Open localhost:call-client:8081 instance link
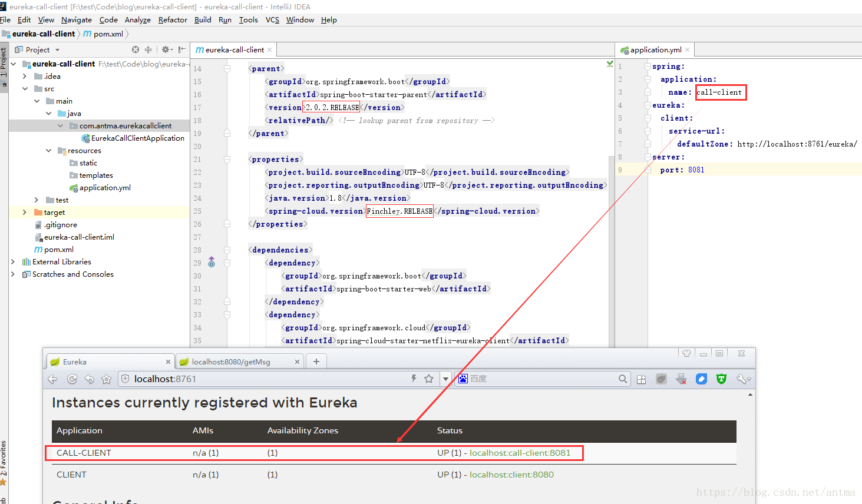 point(520,453)
